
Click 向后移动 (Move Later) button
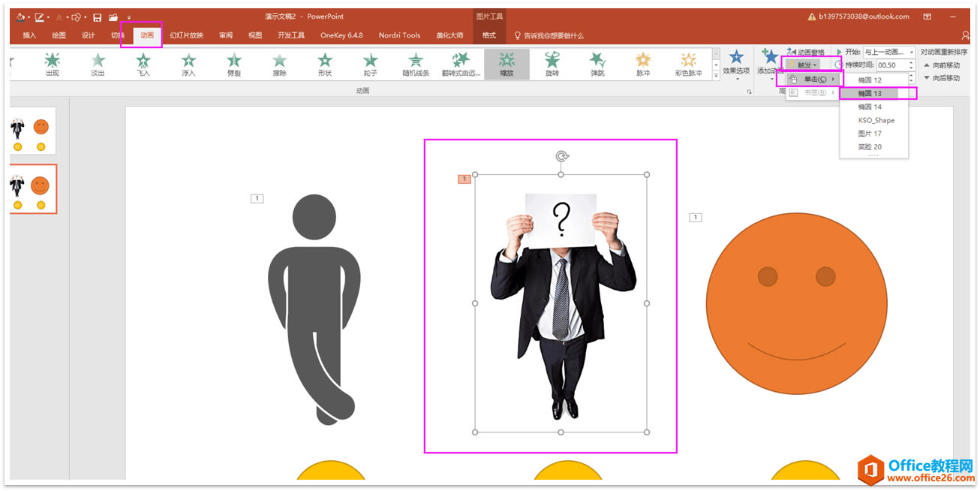point(942,78)
